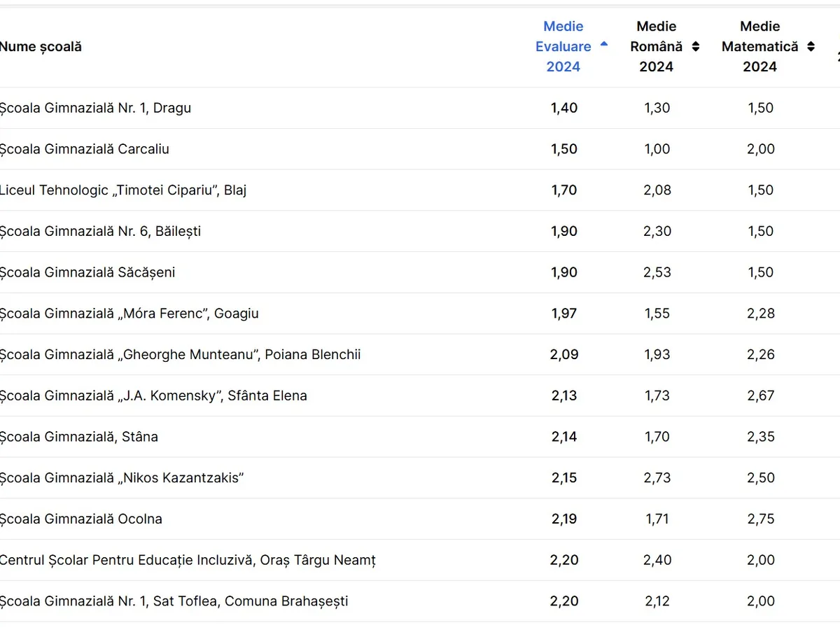The height and width of the screenshot is (630, 840).
Task: Click Școala Gimnazială Săcășeni name
Action: tap(87, 272)
